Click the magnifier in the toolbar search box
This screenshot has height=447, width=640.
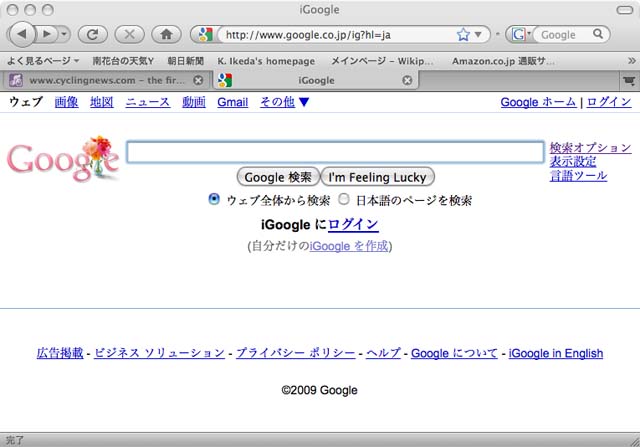598,34
